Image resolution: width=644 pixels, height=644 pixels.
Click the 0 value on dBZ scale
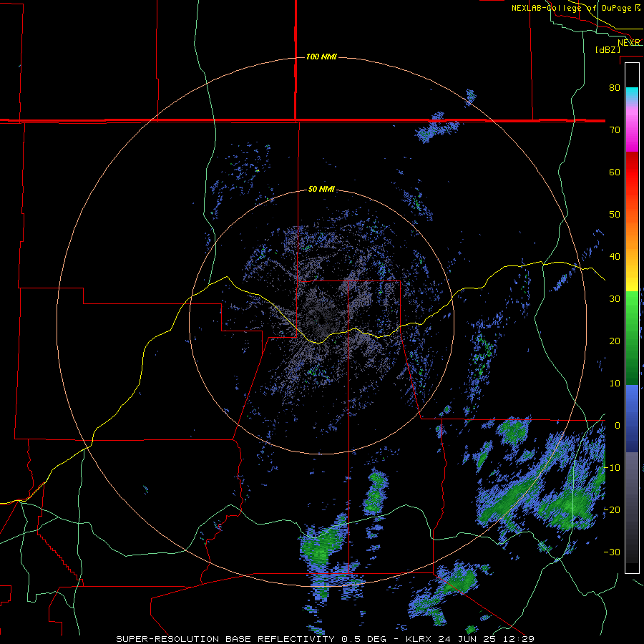pyautogui.click(x=618, y=426)
